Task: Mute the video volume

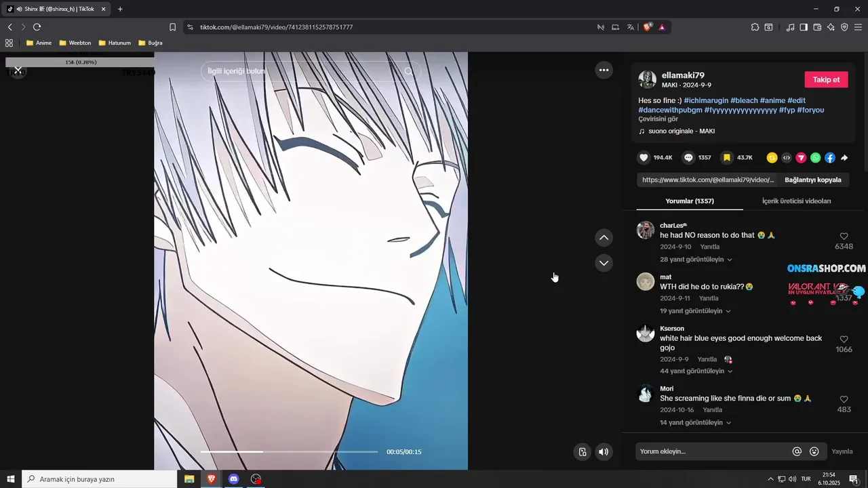Action: click(x=604, y=452)
